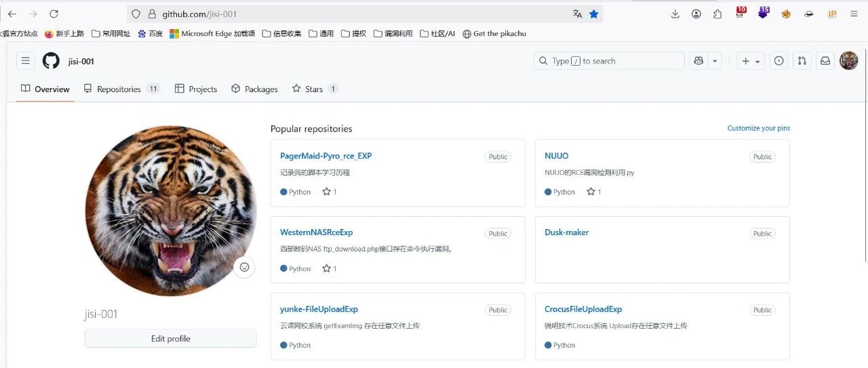Click star count of WesternNASRceExp
This screenshot has width=868, height=368.
[x=330, y=268]
